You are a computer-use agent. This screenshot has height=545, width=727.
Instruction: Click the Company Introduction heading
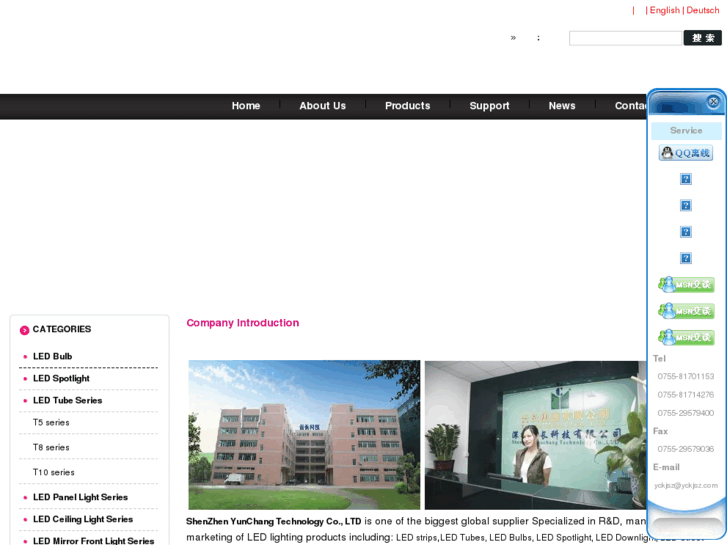[242, 323]
